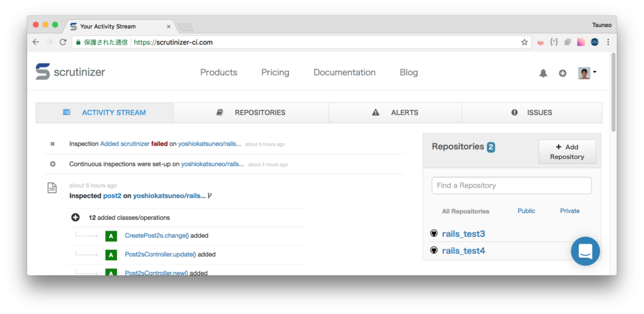Switch to the Issues tab
644x314 pixels.
532,113
